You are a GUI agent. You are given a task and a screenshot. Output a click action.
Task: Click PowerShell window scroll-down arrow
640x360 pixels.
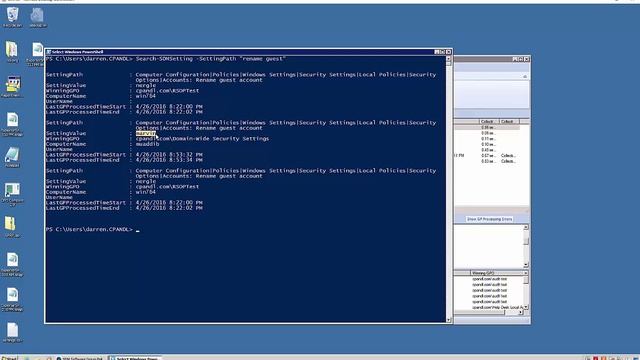click(449, 320)
